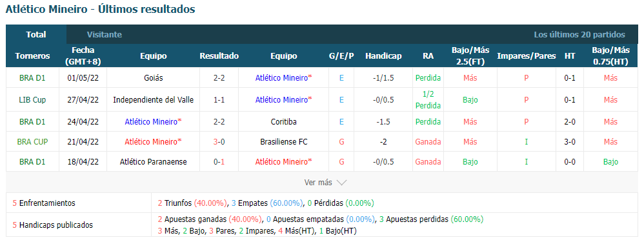Open the Brasiliense FC team link
The width and height of the screenshot is (644, 242).
pyautogui.click(x=283, y=142)
